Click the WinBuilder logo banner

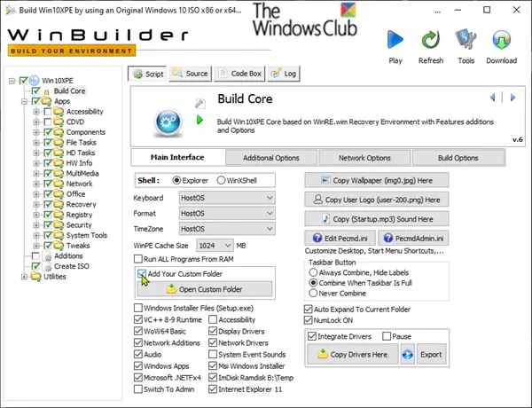click(x=98, y=42)
